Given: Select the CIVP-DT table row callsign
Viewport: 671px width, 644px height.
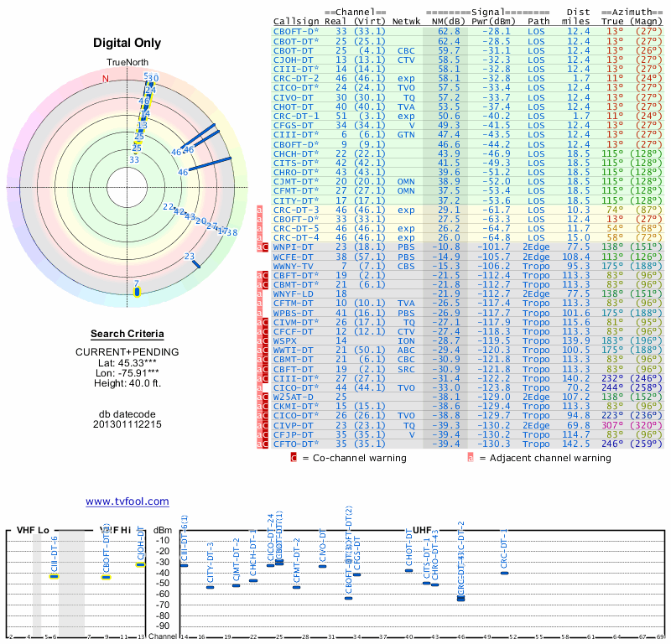Looking at the screenshot, I should tap(293, 425).
